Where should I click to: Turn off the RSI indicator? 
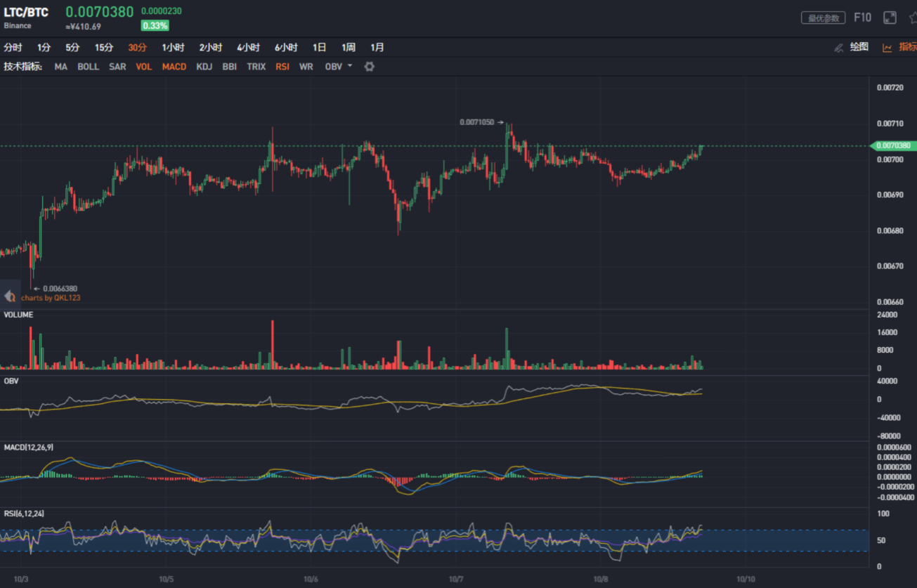pos(282,67)
